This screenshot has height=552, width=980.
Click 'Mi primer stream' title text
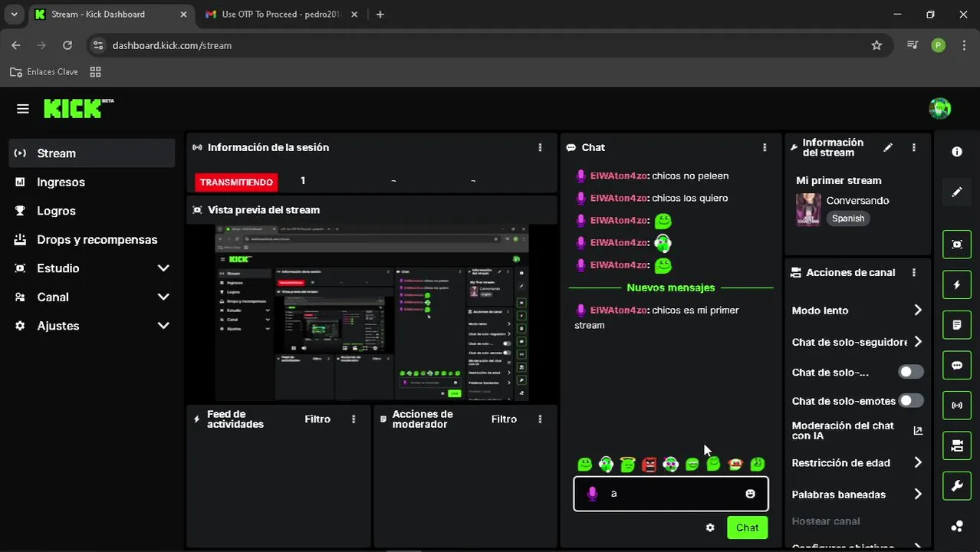[839, 180]
